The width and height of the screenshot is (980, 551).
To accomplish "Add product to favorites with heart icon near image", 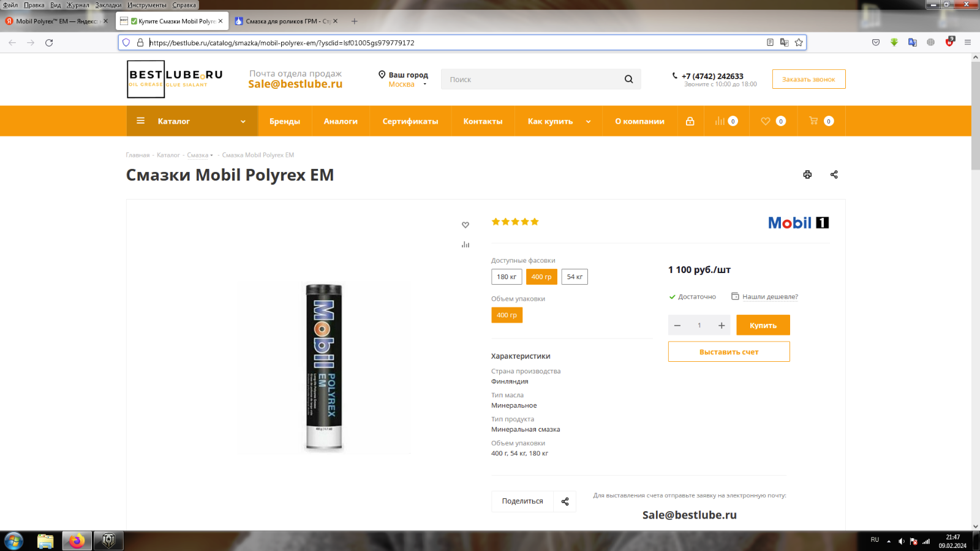I will coord(466,225).
